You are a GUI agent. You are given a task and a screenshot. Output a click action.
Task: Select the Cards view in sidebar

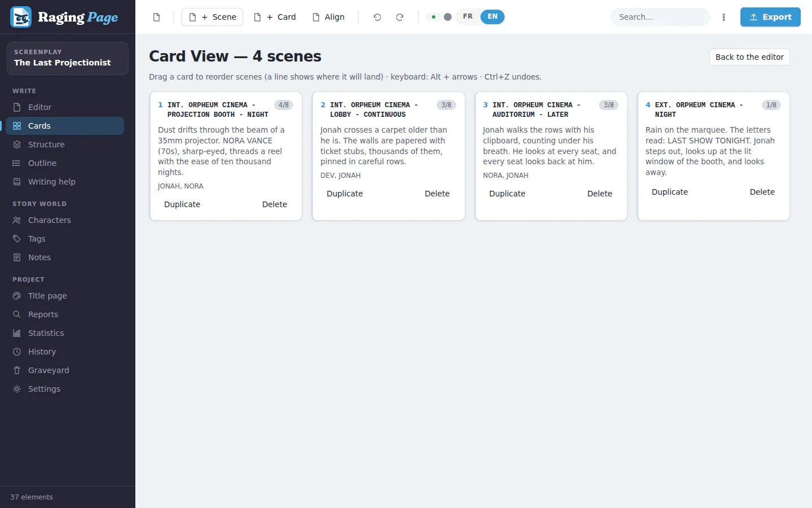65,126
